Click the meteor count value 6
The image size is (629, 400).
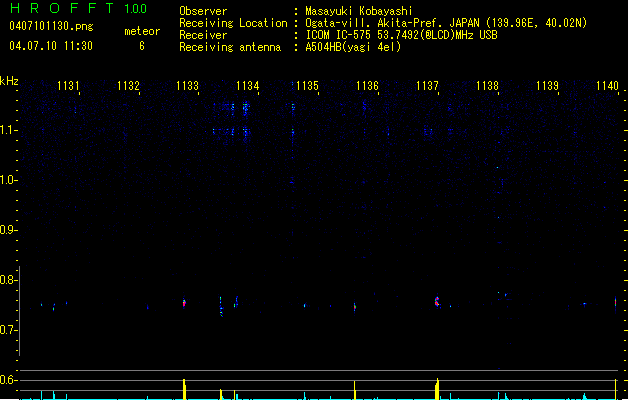pos(142,46)
